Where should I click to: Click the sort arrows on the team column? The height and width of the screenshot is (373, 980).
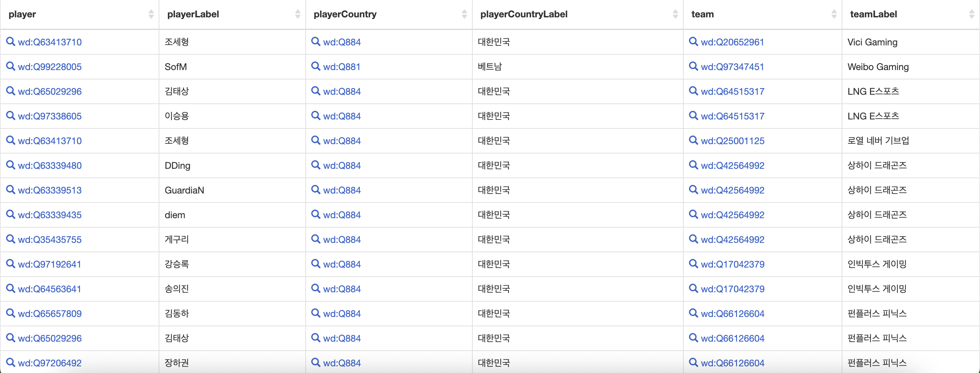point(835,14)
